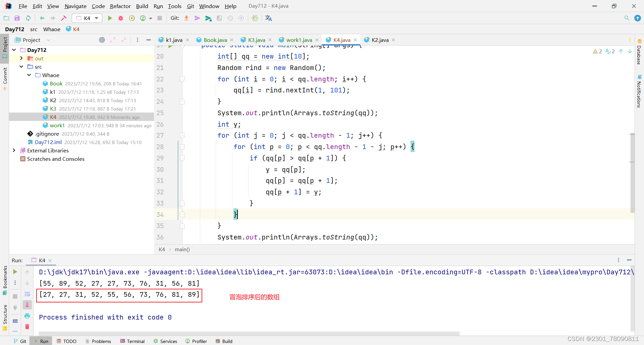This screenshot has width=644, height=345.
Task: Click the Stop icon in main toolbar
Action: click(160, 18)
